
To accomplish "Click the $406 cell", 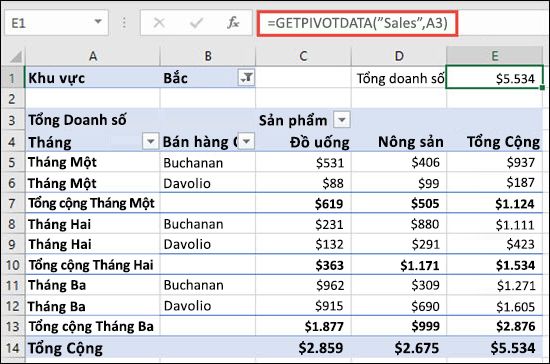I will [399, 163].
